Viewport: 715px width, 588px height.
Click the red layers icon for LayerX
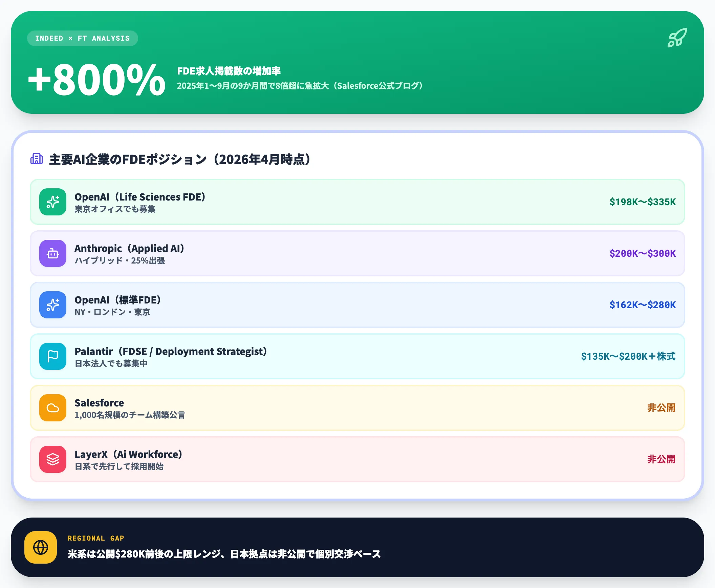coord(53,459)
